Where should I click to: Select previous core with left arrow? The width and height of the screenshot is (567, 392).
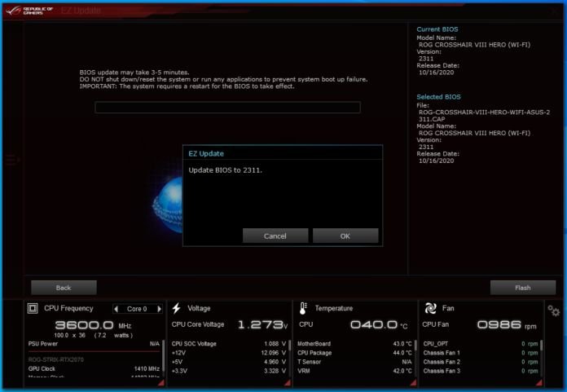[116, 309]
